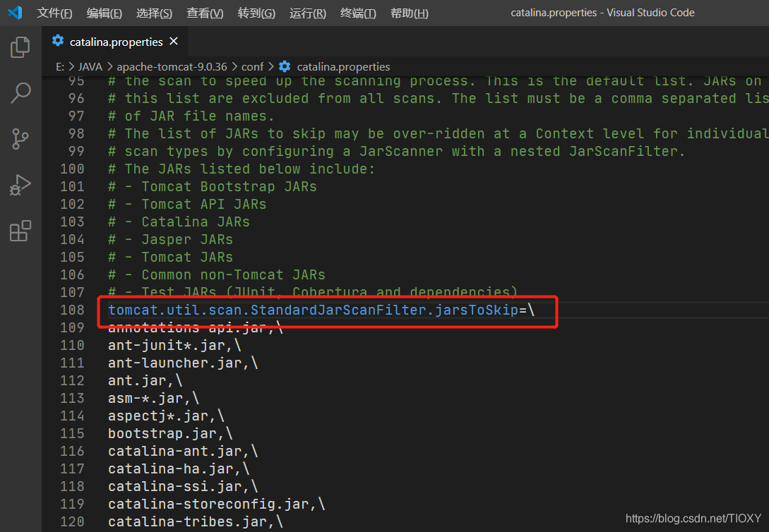Click the text catalina-storeconfig.jar on line 119
This screenshot has height=532, width=769.
click(208, 504)
